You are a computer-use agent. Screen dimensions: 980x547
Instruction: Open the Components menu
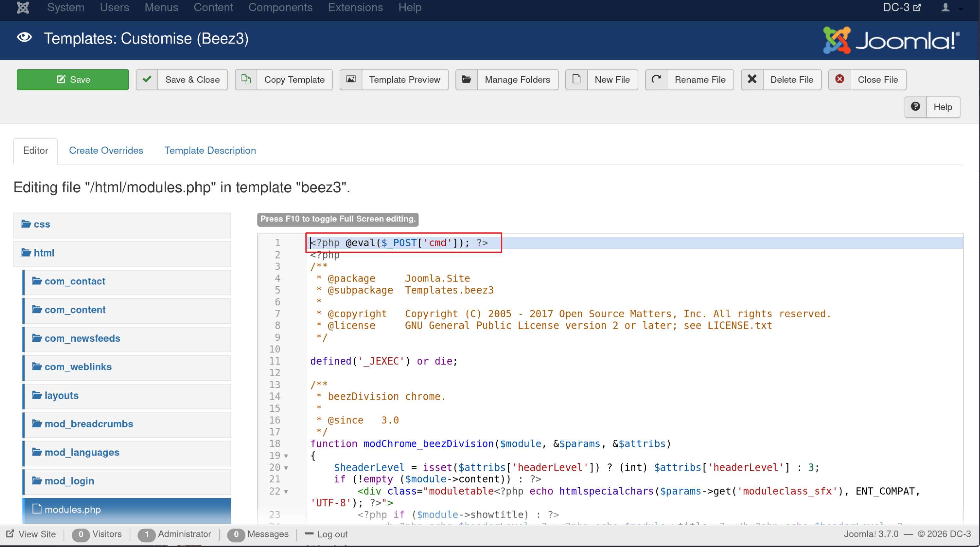click(280, 8)
